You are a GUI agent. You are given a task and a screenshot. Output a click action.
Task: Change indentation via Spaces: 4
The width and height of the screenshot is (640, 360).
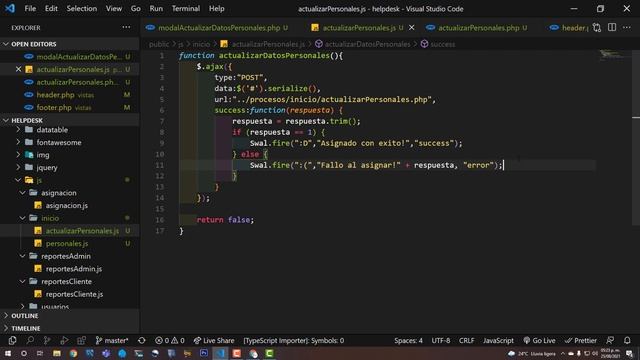[408, 340]
